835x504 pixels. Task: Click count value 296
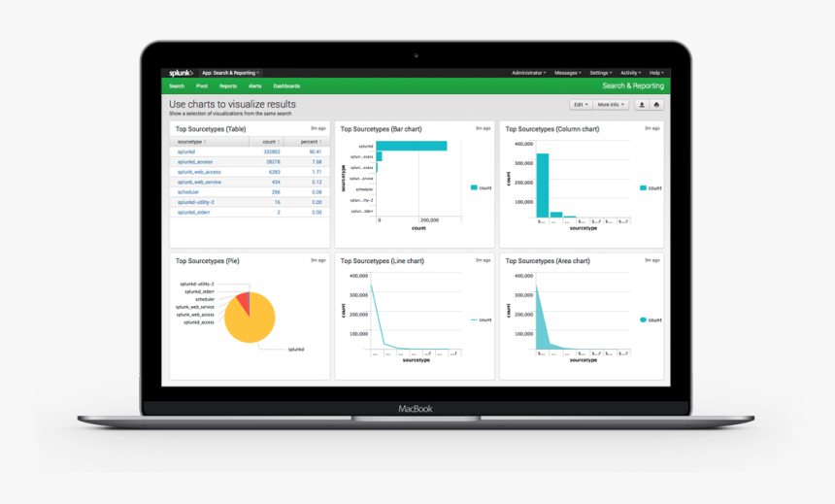pyautogui.click(x=276, y=192)
